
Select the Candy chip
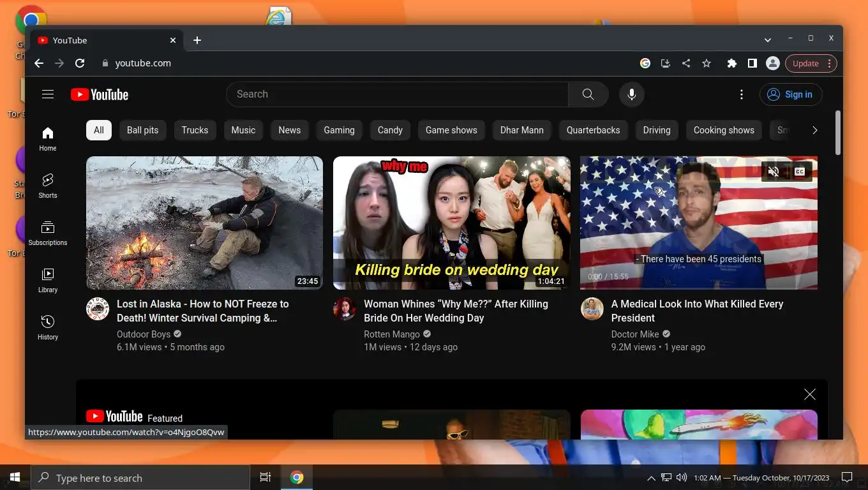[x=390, y=130]
